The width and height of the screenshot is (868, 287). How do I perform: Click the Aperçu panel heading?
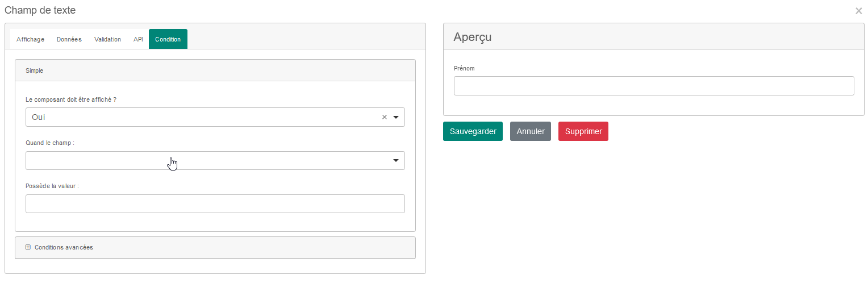(x=473, y=37)
